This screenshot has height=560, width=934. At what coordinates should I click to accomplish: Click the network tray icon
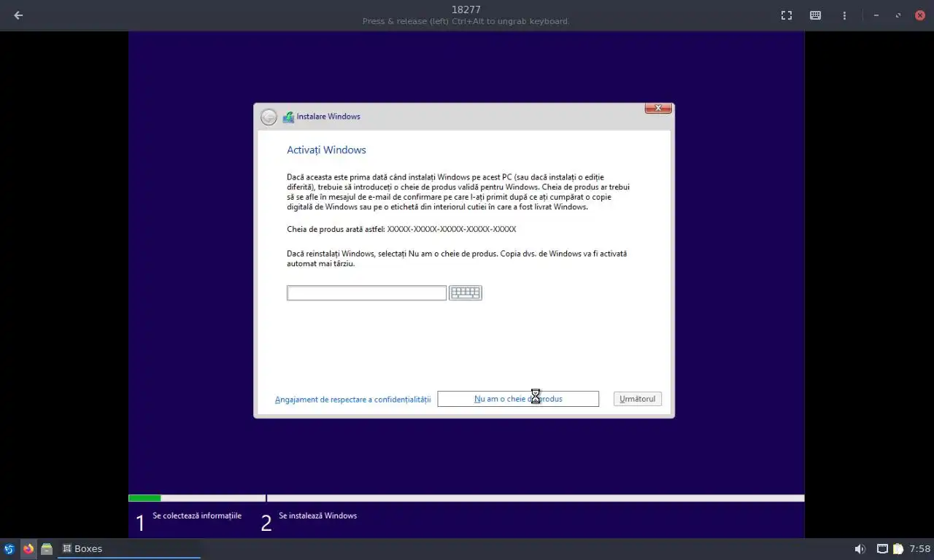click(x=882, y=549)
